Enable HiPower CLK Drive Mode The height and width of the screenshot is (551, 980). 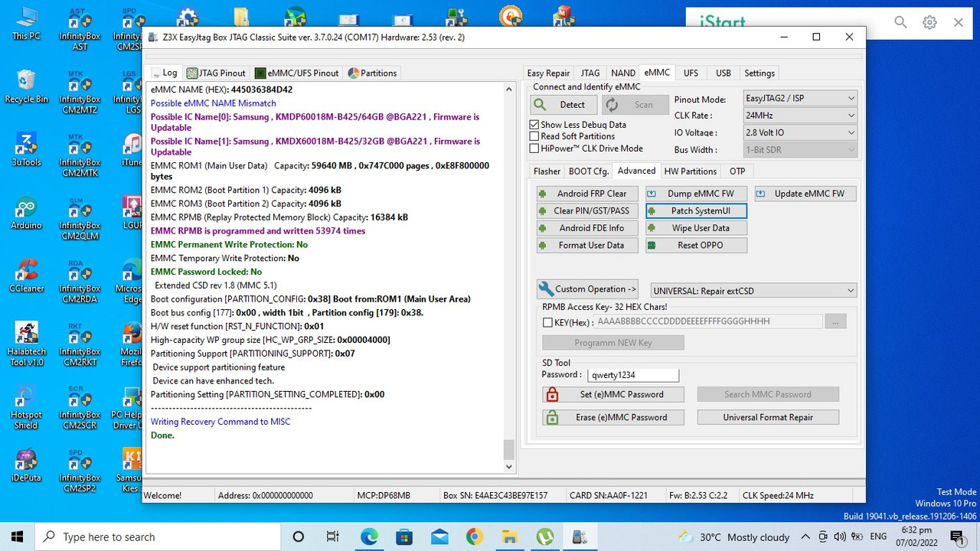pyautogui.click(x=534, y=147)
